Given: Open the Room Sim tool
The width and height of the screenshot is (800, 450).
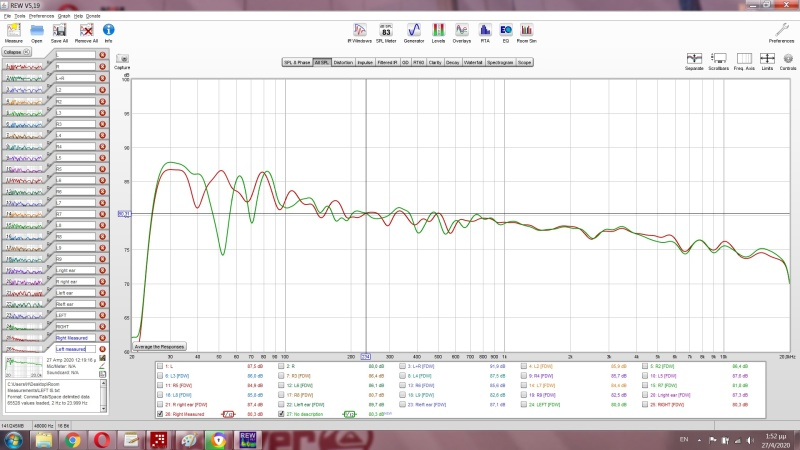Looking at the screenshot, I should click(527, 32).
